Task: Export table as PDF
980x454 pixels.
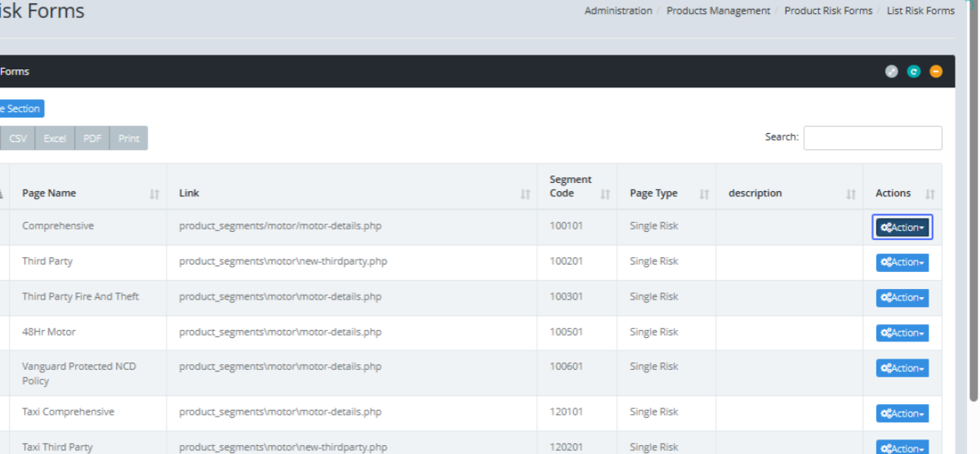Action: click(92, 138)
